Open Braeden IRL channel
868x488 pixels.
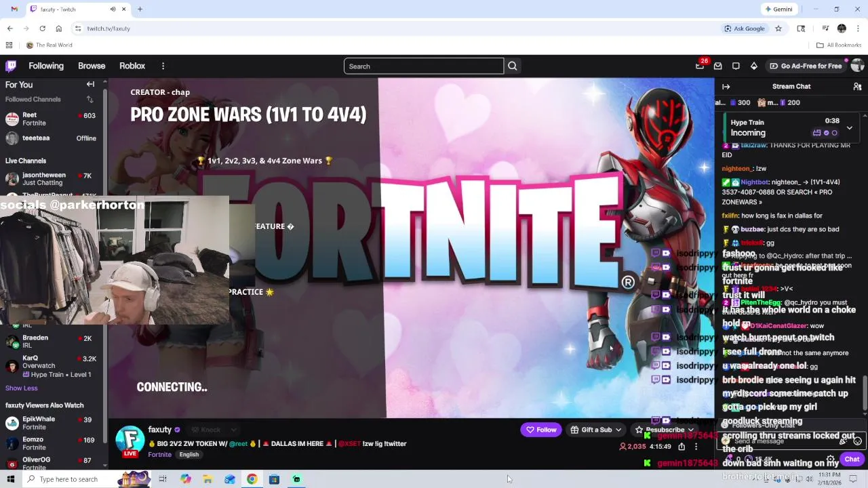click(x=51, y=342)
